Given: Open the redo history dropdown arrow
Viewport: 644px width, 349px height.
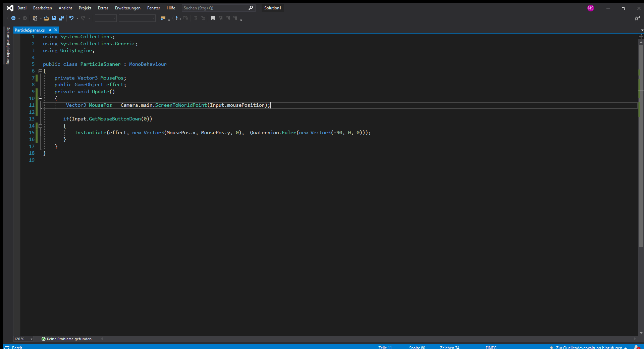Looking at the screenshot, I should coord(89,18).
